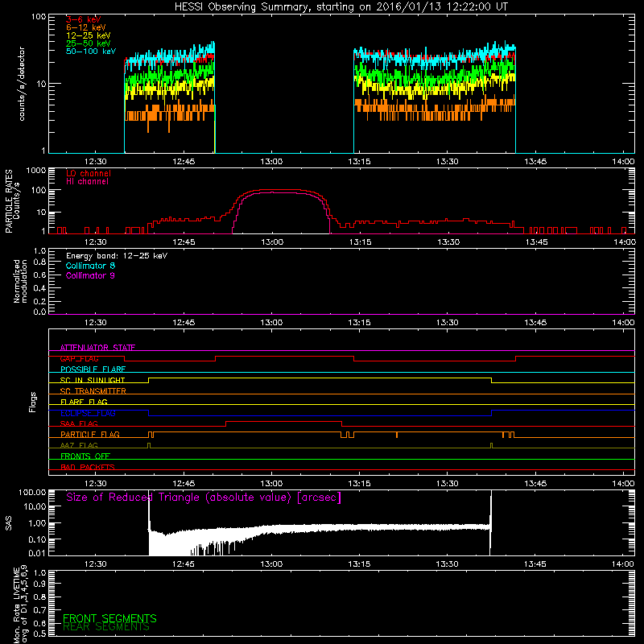Click the 'Normalized modulation' axis title
Screen dimensions: 644x644
coord(20,281)
